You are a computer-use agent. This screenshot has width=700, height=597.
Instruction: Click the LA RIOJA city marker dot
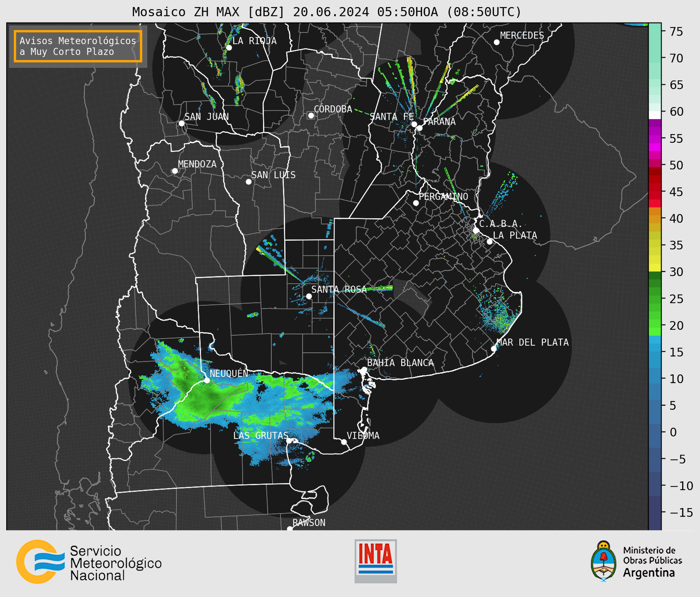(229, 48)
